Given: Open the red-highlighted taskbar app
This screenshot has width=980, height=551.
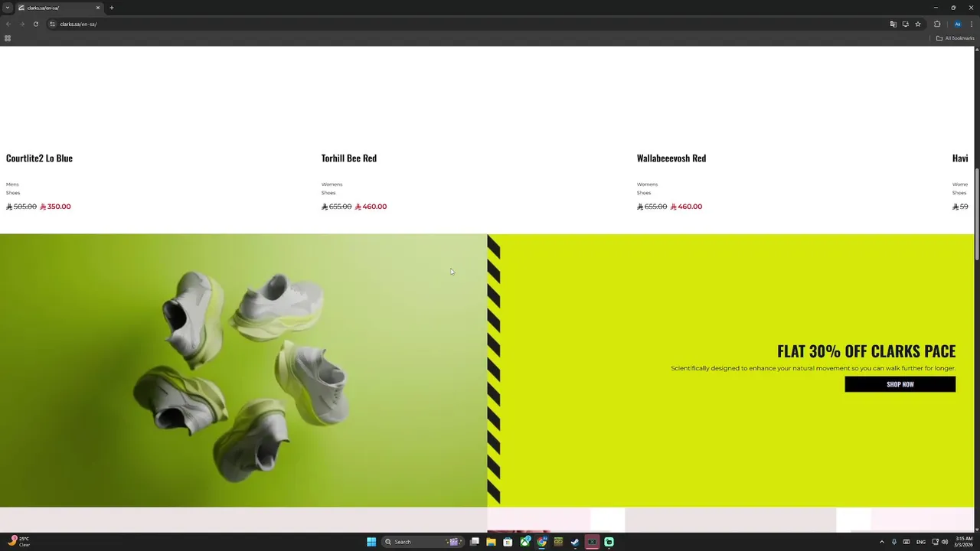Looking at the screenshot, I should tap(592, 542).
